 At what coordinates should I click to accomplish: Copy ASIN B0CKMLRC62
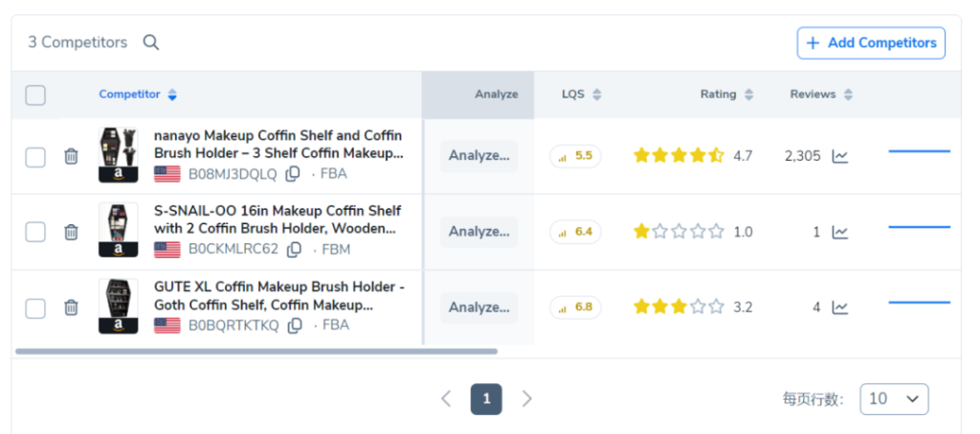click(295, 249)
